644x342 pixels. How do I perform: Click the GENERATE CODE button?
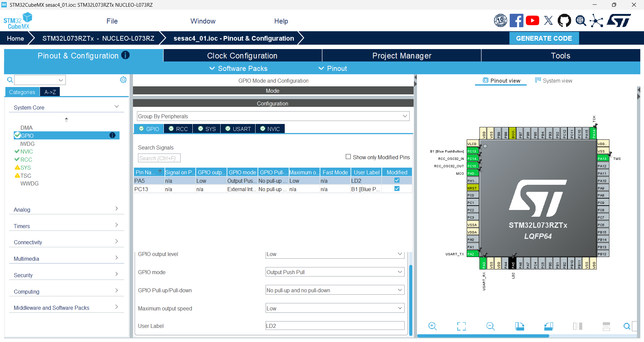point(544,38)
